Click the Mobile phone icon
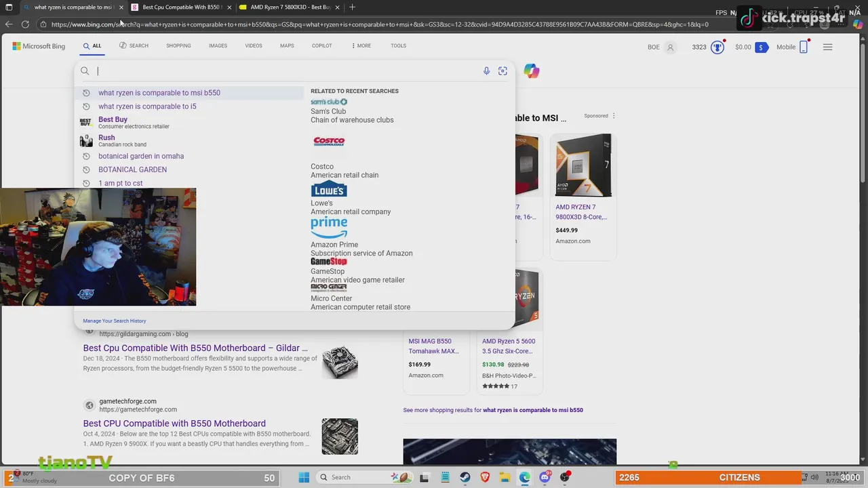Viewport: 868px width, 488px height. pyautogui.click(x=804, y=47)
